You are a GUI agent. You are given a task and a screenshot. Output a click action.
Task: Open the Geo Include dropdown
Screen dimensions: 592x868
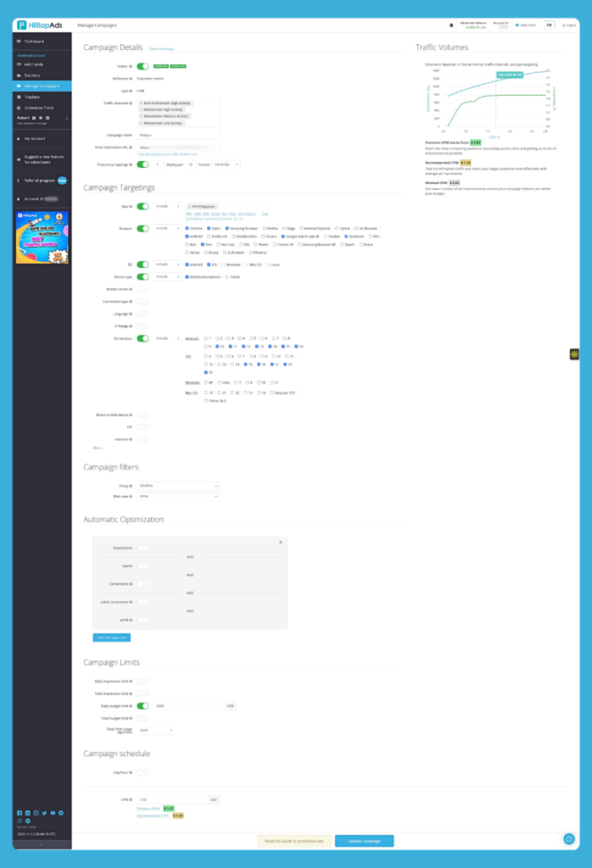pyautogui.click(x=167, y=206)
